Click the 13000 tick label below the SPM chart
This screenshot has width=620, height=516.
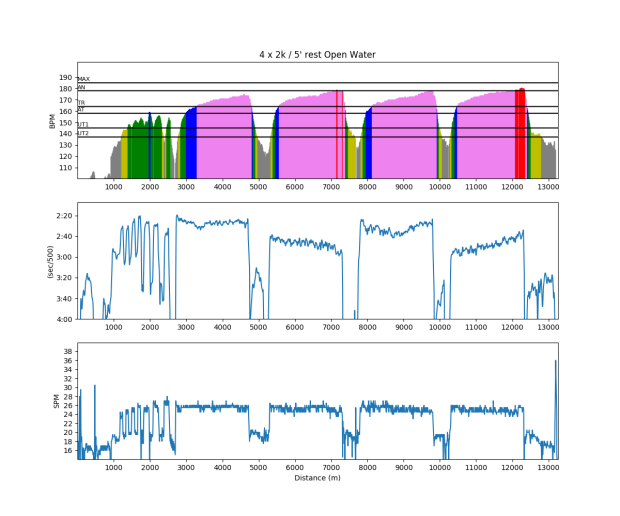tap(548, 467)
